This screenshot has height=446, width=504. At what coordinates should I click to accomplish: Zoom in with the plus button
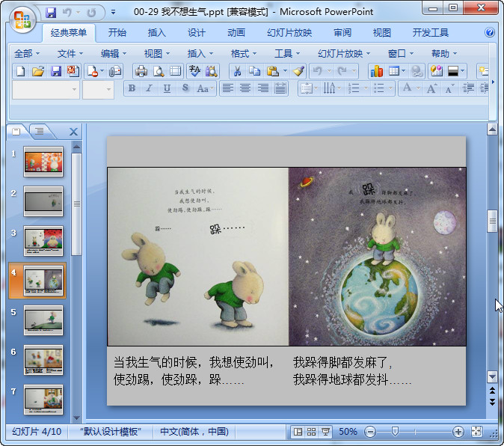pos(458,432)
